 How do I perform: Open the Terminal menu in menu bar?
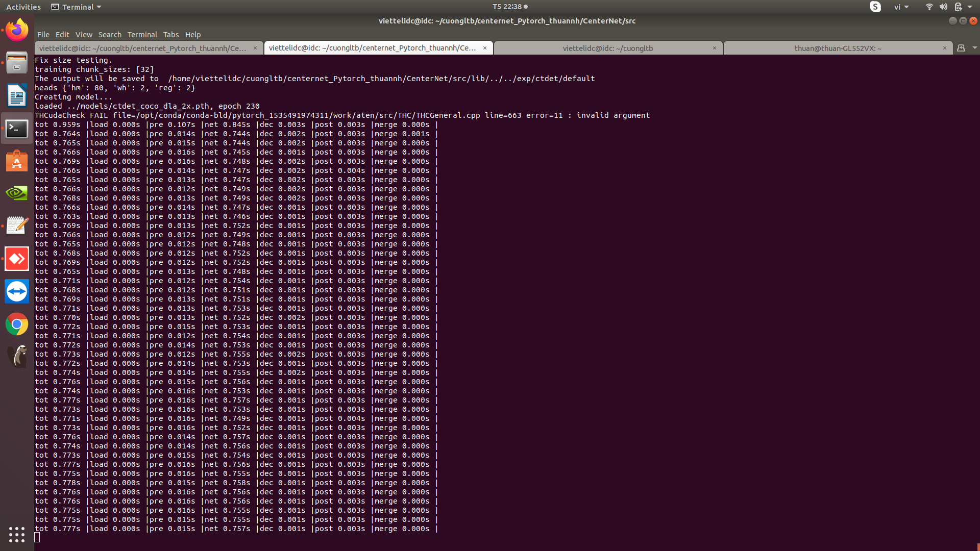142,35
